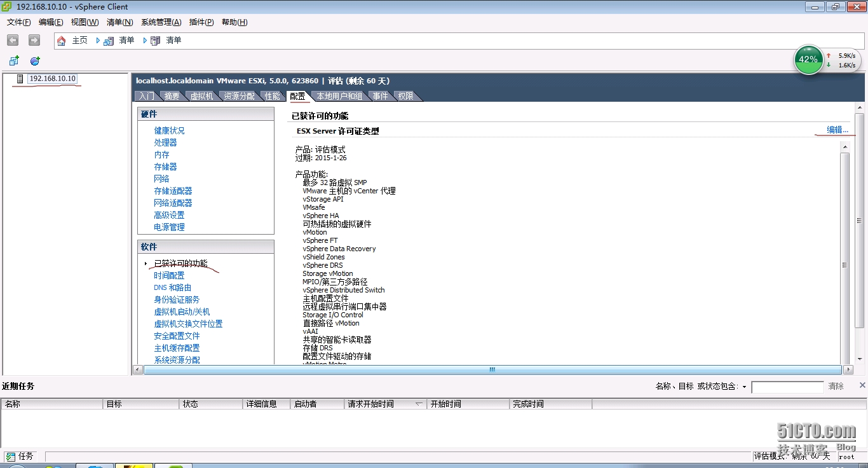Image resolution: width=868 pixels, height=468 pixels.
Task: Open 健康状况 hardware link
Action: (169, 130)
